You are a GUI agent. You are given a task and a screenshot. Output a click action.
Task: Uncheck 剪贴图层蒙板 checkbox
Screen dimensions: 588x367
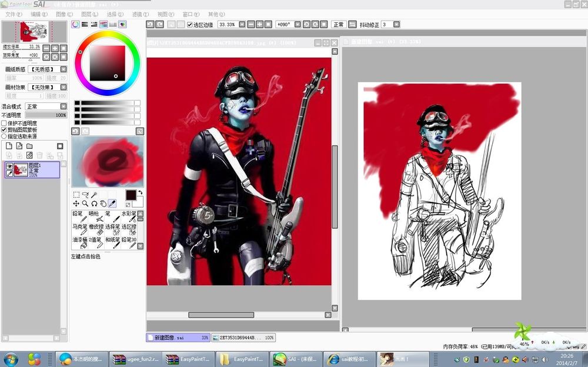(4, 129)
